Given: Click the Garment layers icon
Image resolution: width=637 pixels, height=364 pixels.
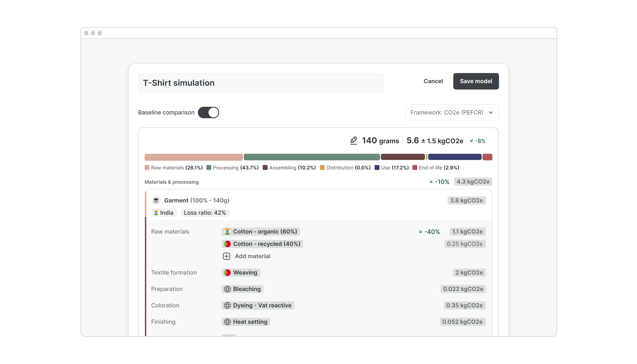Looking at the screenshot, I should (x=156, y=200).
